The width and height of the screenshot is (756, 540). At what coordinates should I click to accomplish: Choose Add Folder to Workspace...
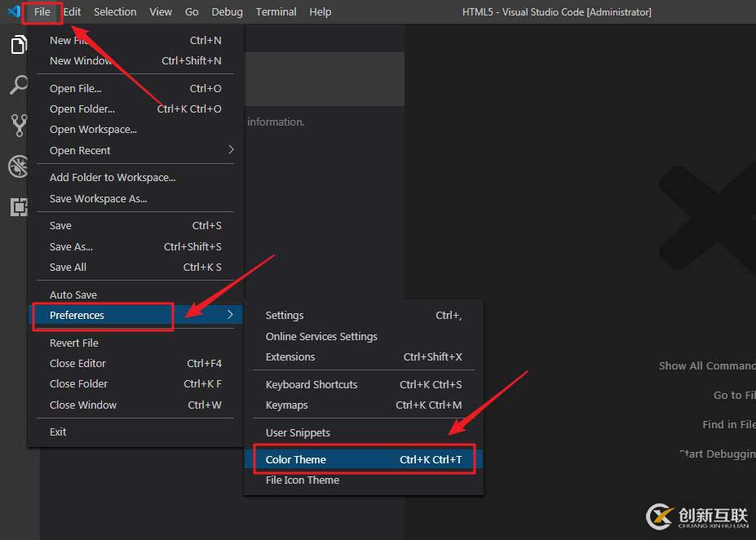[135, 178]
